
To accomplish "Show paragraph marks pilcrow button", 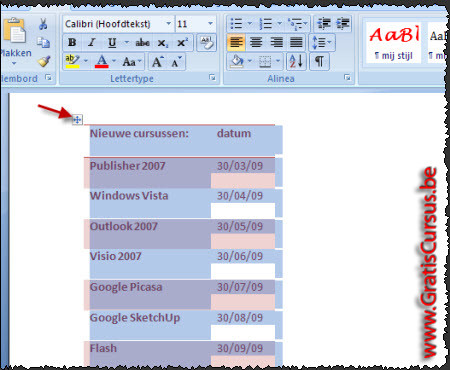I will pyautogui.click(x=319, y=61).
